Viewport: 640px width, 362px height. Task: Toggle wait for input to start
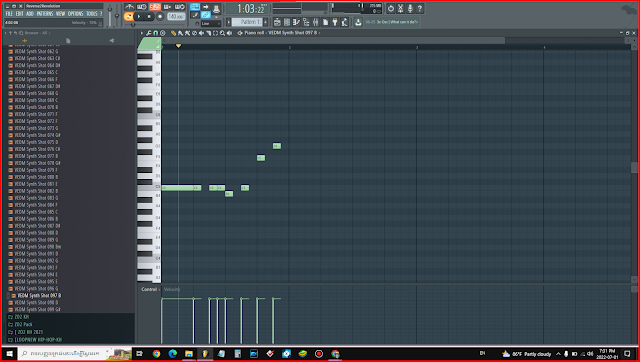[142, 7]
